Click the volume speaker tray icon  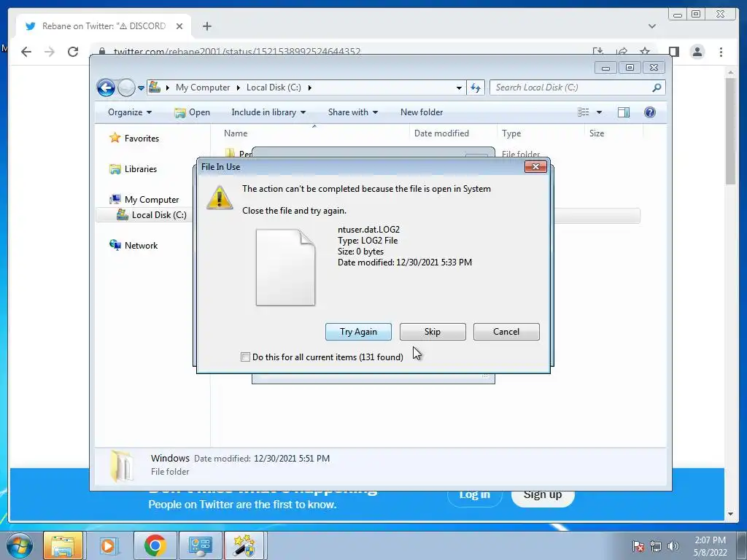[673, 546]
